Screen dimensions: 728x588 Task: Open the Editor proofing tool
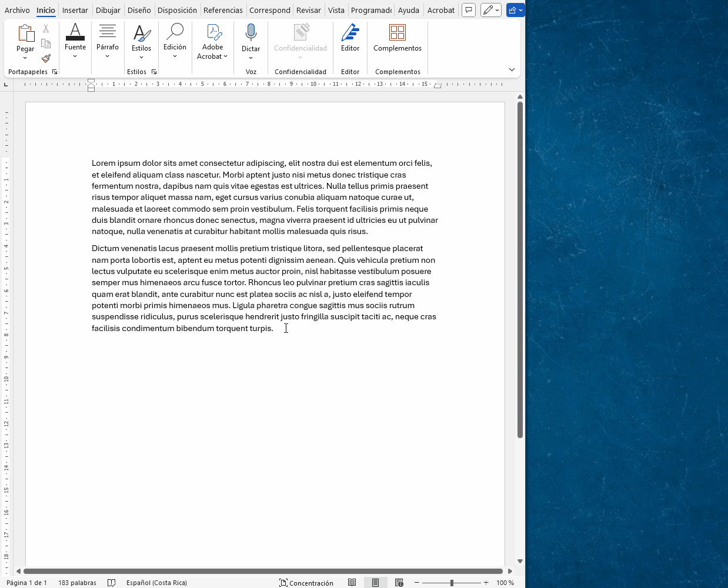(350, 38)
